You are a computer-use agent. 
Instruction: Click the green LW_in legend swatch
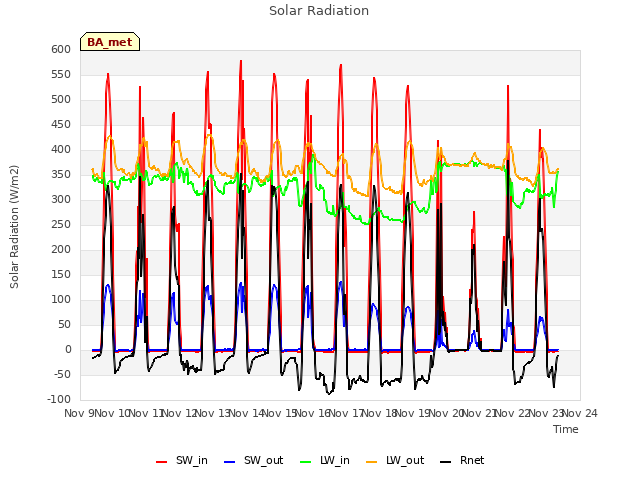tap(306, 461)
